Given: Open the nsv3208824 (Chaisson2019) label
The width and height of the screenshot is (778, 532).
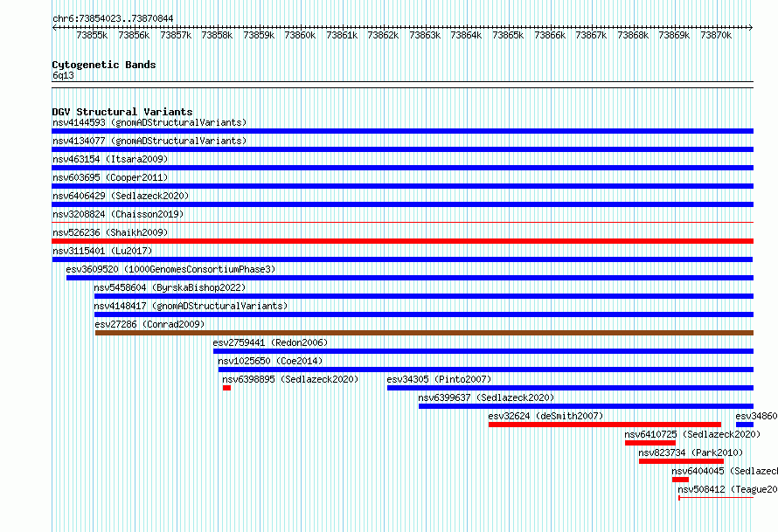Looking at the screenshot, I should pyautogui.click(x=118, y=214).
